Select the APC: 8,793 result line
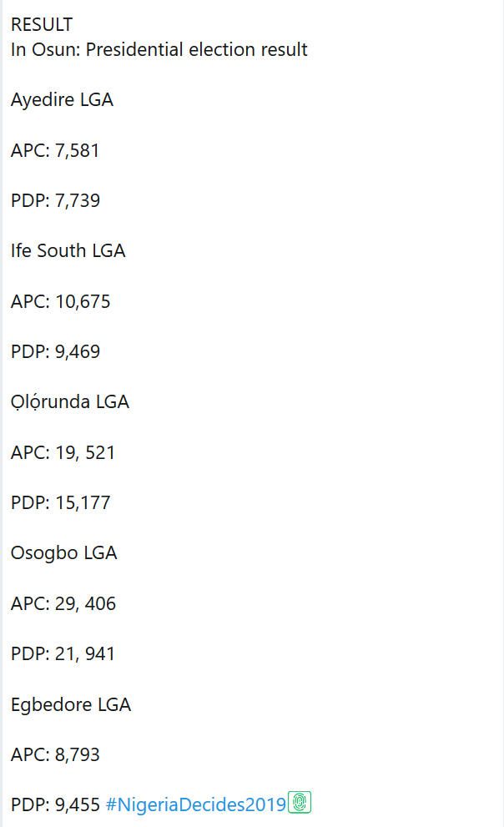Image resolution: width=504 pixels, height=827 pixels. (55, 755)
